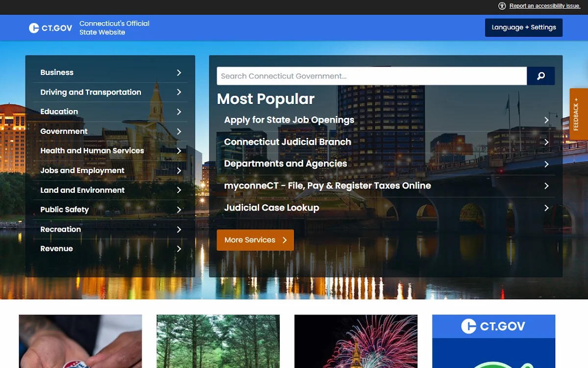This screenshot has height=368, width=588.
Task: Open Departments and Agencies link
Action: (386, 164)
